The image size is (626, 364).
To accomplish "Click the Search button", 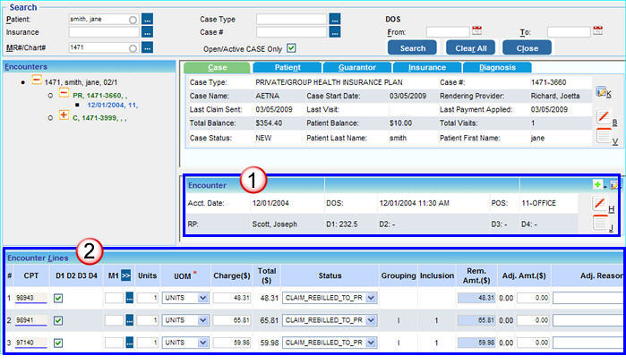I will click(412, 48).
